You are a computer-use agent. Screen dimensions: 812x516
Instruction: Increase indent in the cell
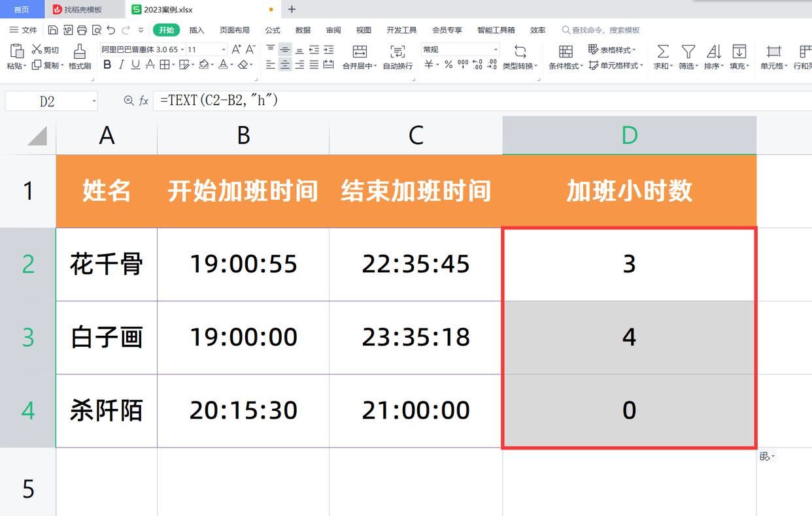point(328,49)
